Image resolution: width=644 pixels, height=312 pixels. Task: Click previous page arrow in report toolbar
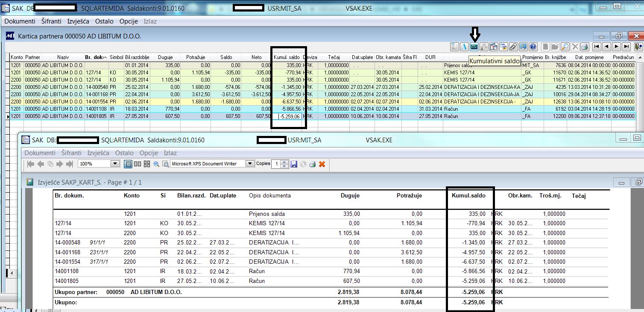(x=41, y=164)
